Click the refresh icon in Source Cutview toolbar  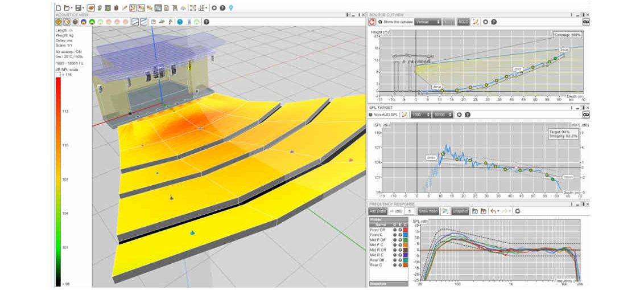click(x=371, y=22)
